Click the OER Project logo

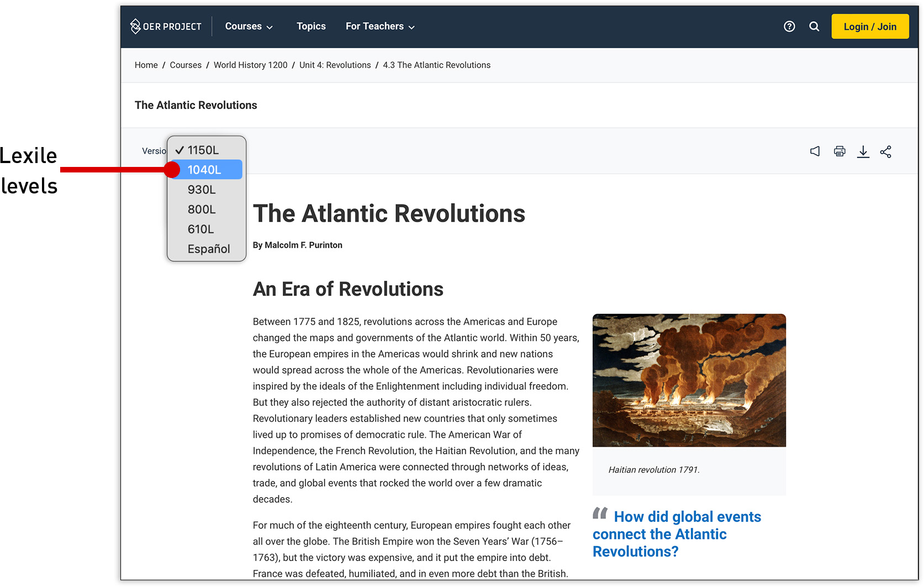click(x=165, y=26)
